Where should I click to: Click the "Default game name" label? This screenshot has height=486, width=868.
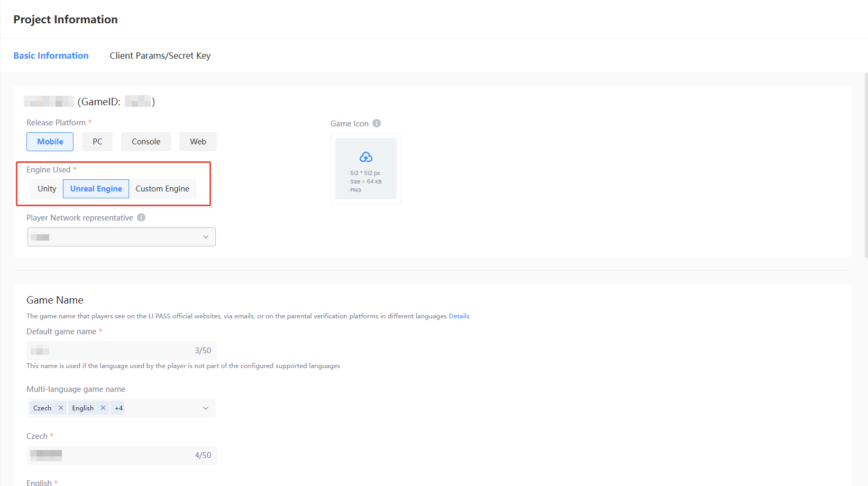point(61,332)
